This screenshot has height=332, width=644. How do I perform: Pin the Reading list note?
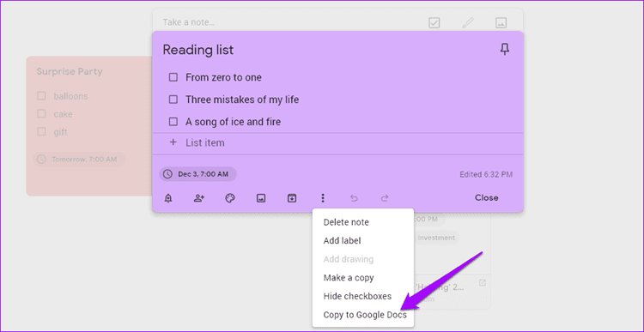point(504,50)
